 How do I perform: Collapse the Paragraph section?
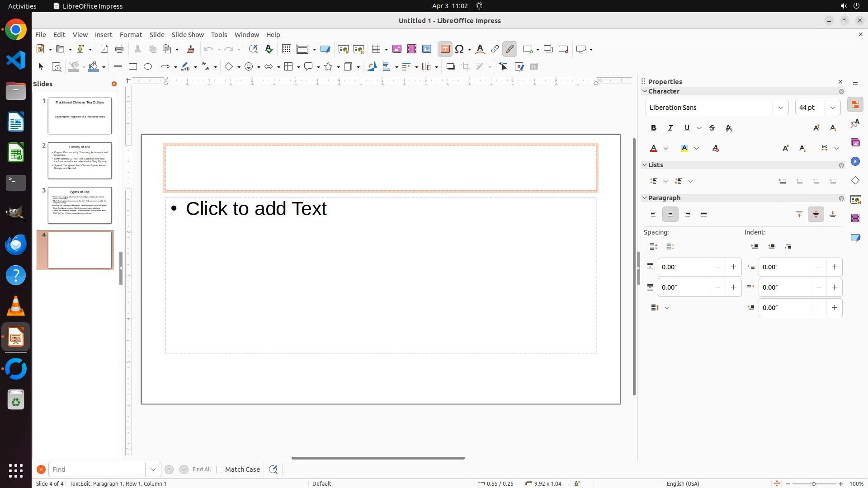pos(645,198)
